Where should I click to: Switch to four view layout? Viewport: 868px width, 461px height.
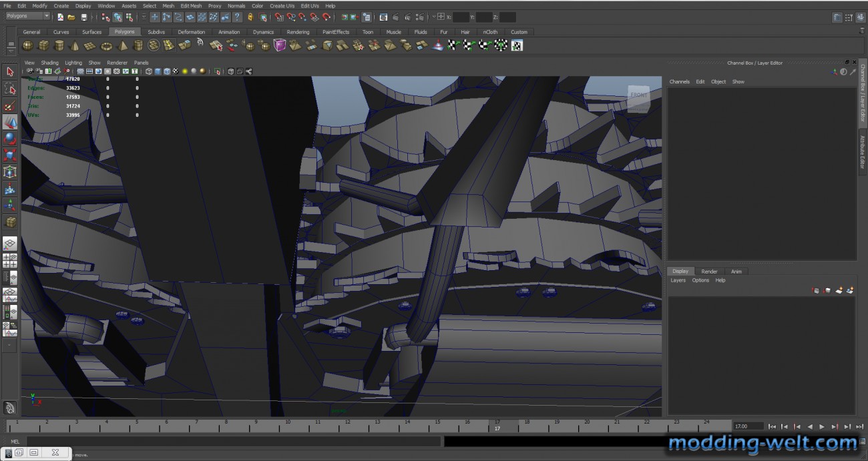(x=10, y=260)
